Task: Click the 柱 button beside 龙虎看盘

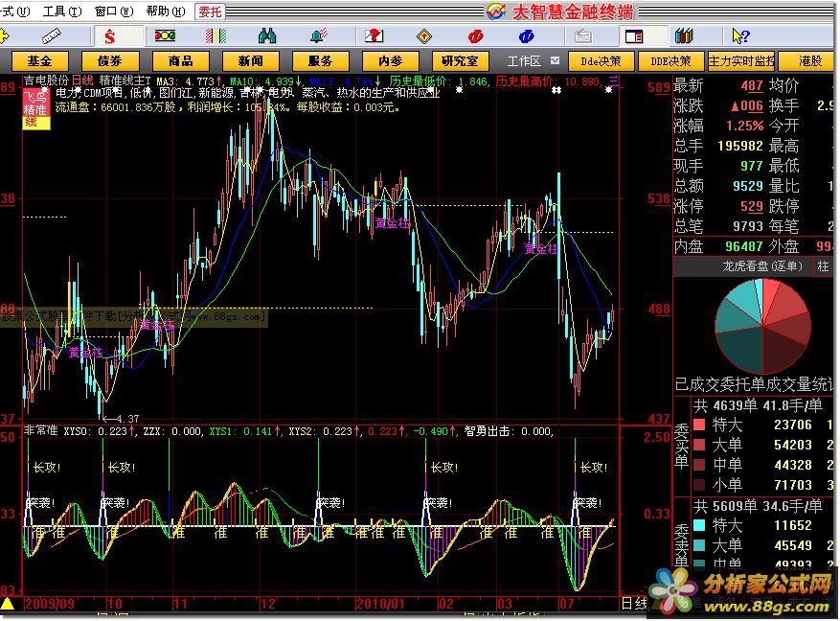Action: pyautogui.click(x=824, y=266)
